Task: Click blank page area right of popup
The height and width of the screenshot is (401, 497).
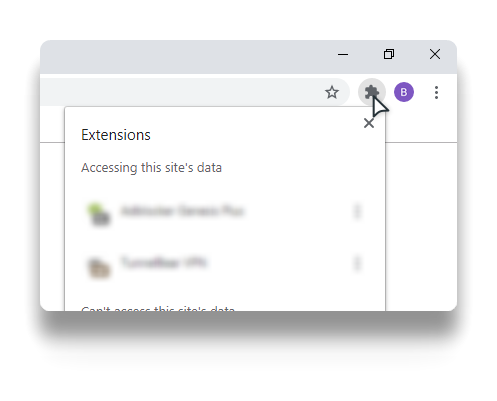Action: tap(421, 227)
